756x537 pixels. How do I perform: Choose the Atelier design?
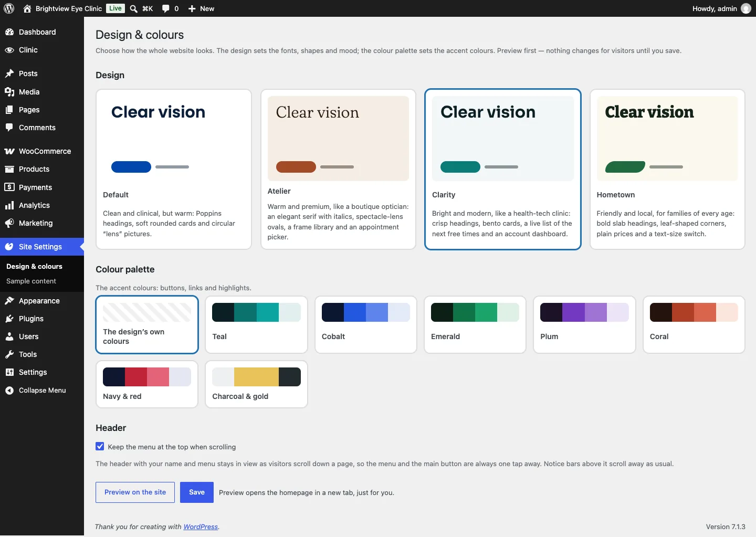point(338,169)
